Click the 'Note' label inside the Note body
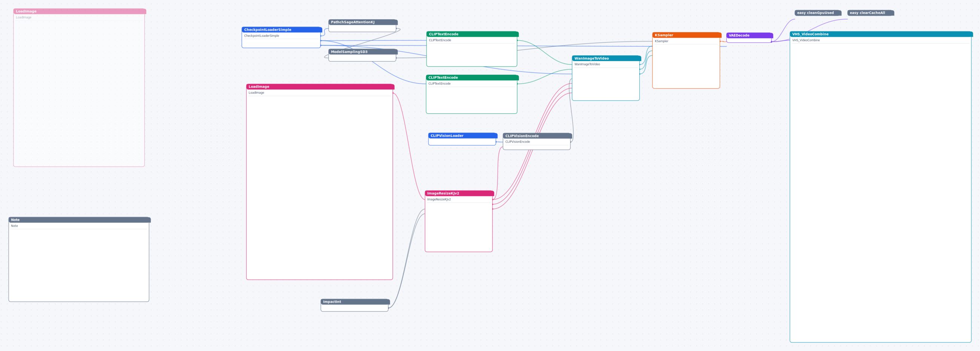The width and height of the screenshot is (980, 351). [x=14, y=226]
